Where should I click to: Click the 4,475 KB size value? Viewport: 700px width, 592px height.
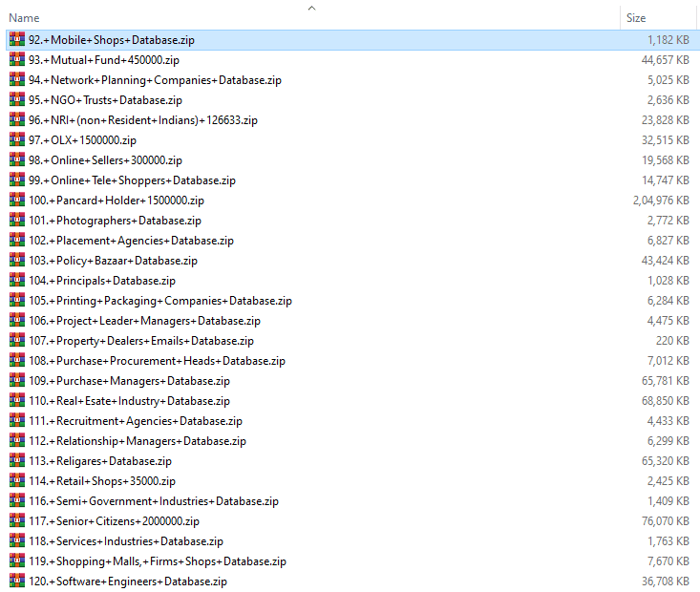pos(668,321)
